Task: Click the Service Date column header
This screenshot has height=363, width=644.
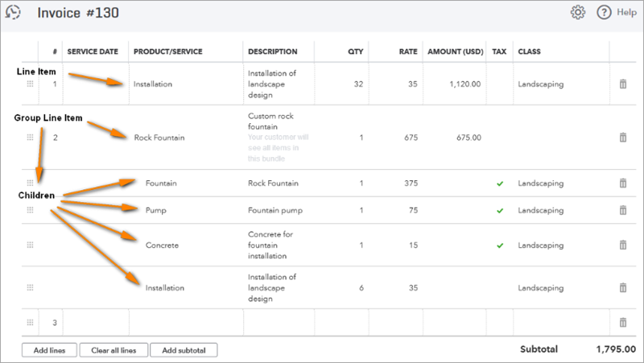Action: pos(93,52)
